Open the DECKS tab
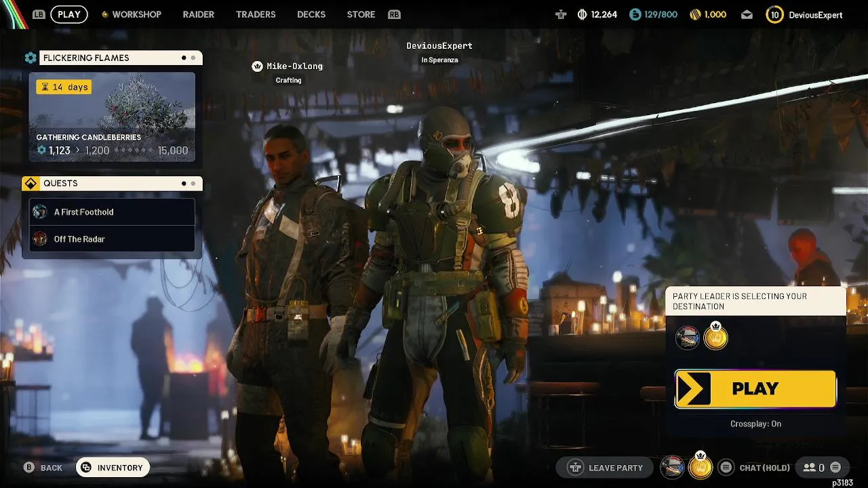 click(311, 14)
